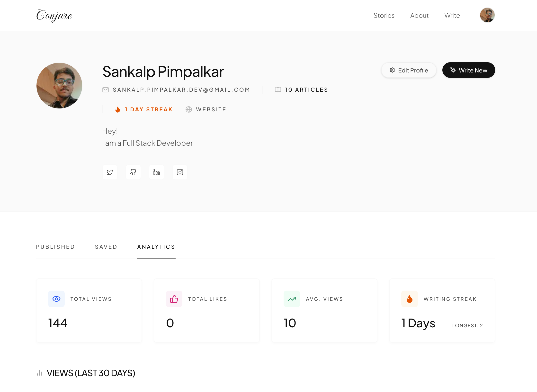
Task: Select the Analytics tab
Action: click(x=156, y=247)
